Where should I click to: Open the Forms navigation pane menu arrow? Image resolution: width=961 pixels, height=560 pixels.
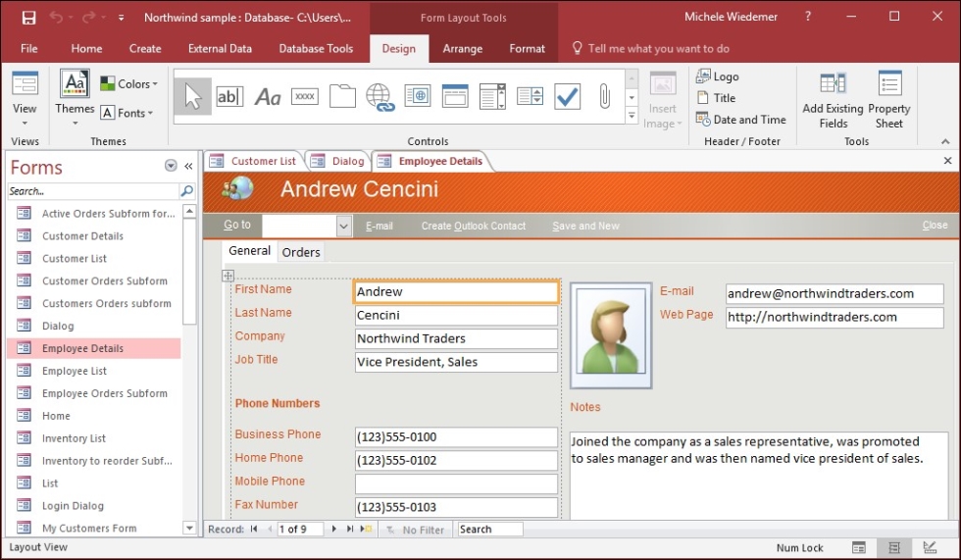pyautogui.click(x=171, y=166)
